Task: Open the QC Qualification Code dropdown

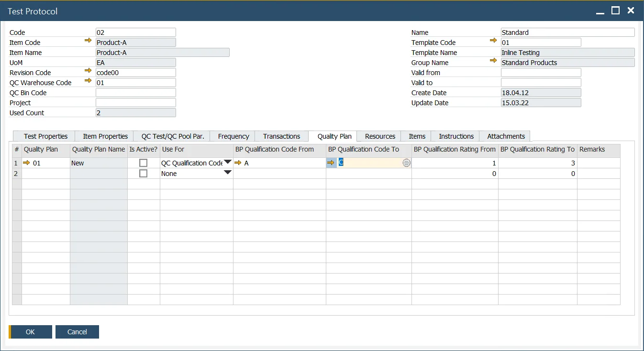Action: (x=227, y=163)
